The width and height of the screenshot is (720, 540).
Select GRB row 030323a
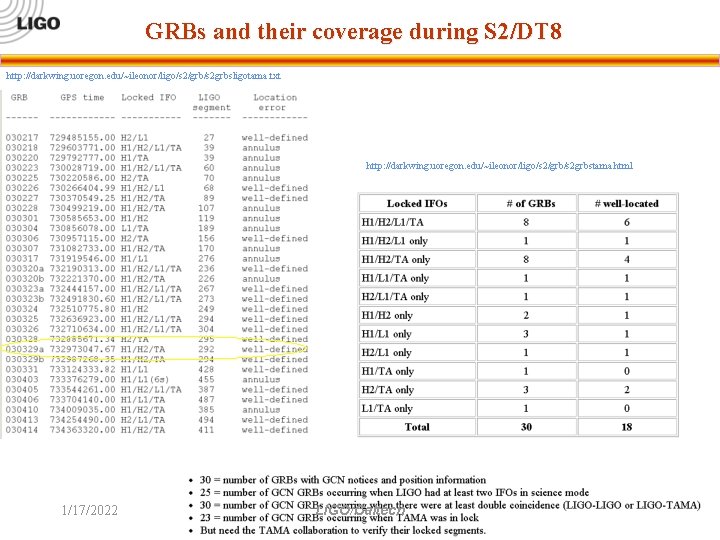click(x=157, y=289)
